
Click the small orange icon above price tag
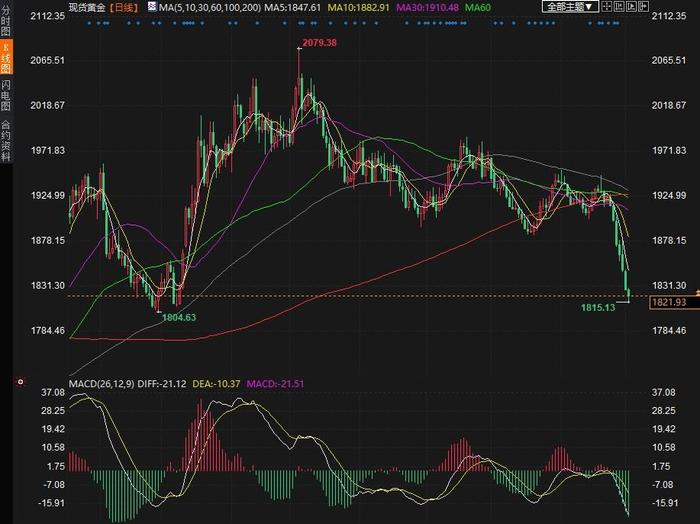[697, 292]
